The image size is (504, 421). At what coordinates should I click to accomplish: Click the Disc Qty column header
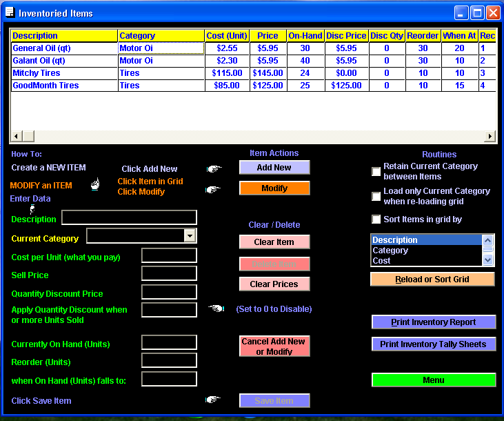(x=387, y=36)
